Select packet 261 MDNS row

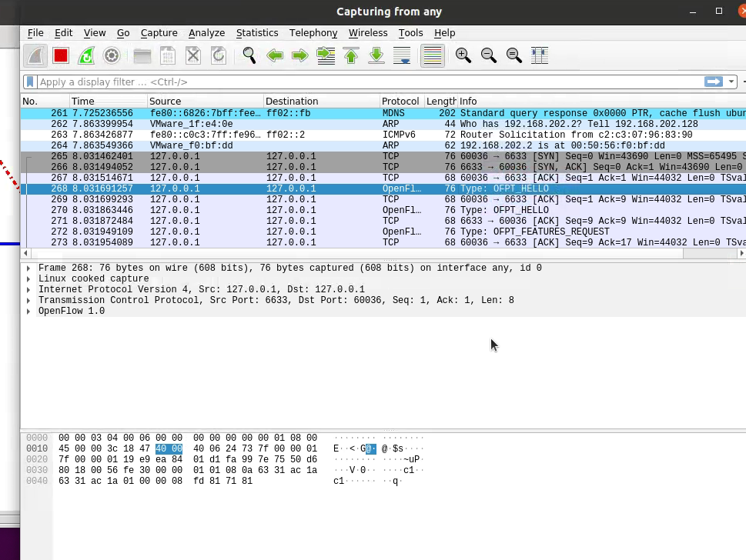pyautogui.click(x=383, y=113)
